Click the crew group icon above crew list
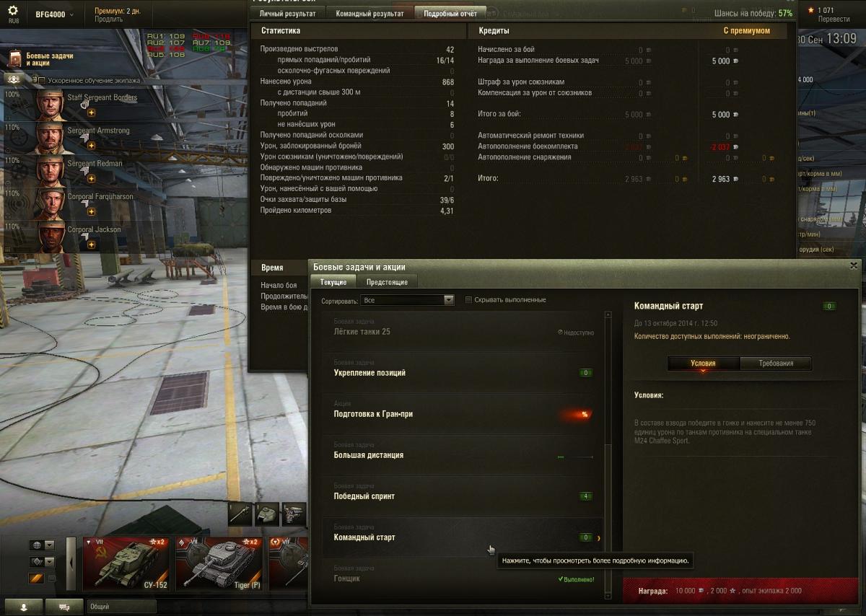Image resolution: width=866 pixels, height=616 pixels. pyautogui.click(x=13, y=79)
